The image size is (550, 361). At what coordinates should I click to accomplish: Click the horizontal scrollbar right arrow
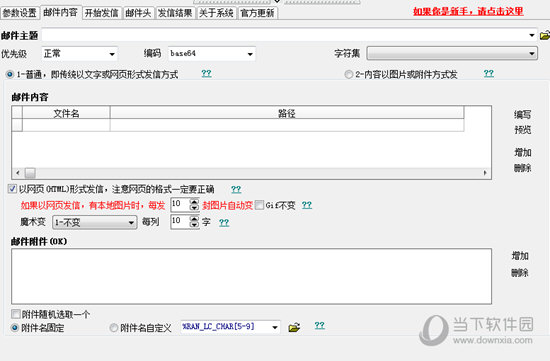pyautogui.click(x=485, y=173)
